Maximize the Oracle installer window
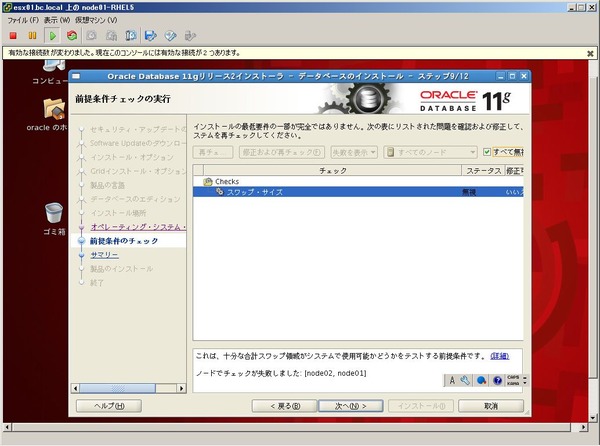This screenshot has height=446, width=600. click(512, 76)
